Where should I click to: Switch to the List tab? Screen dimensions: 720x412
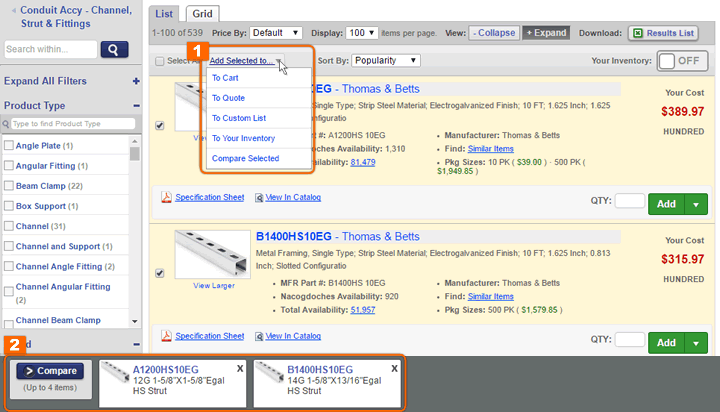point(164,14)
